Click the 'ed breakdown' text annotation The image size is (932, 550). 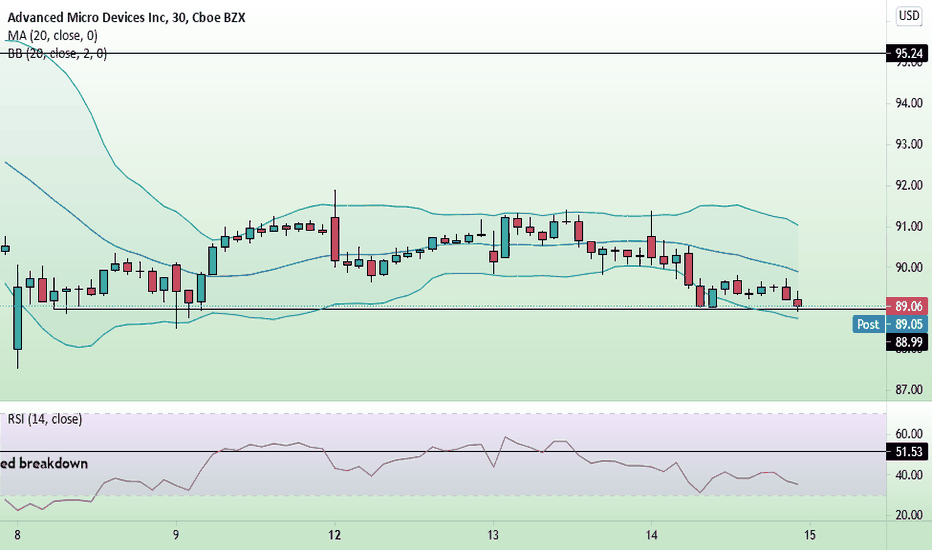(44, 464)
